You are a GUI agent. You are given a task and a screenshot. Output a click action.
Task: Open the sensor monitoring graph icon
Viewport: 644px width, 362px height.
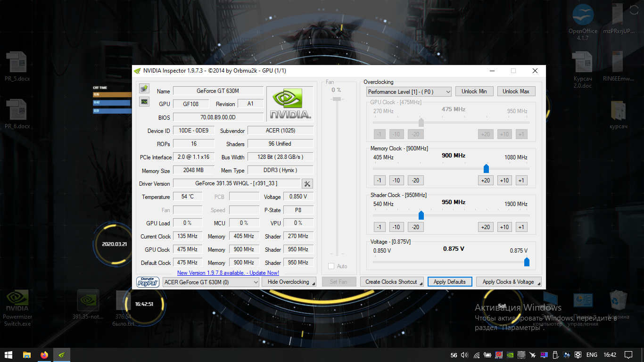[144, 101]
